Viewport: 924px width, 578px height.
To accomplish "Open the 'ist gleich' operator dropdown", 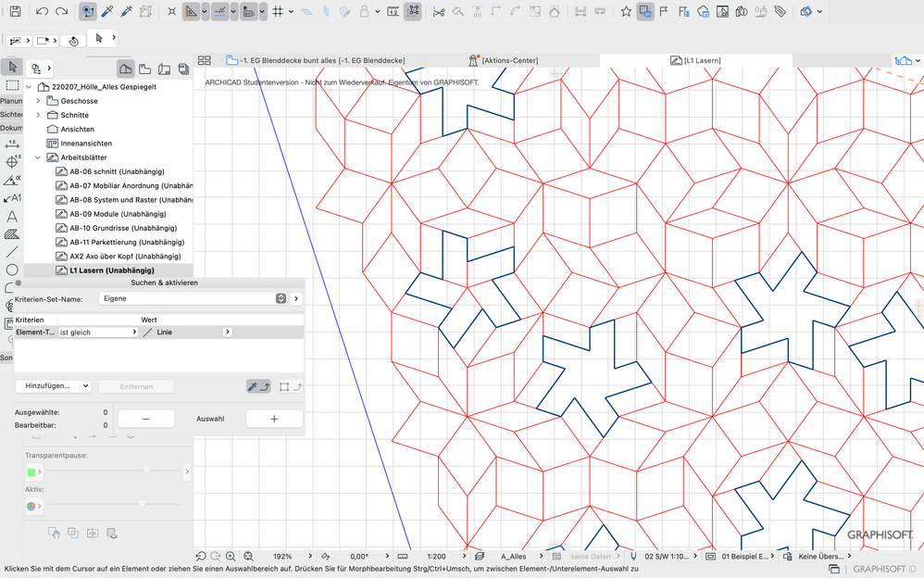I will tap(98, 332).
